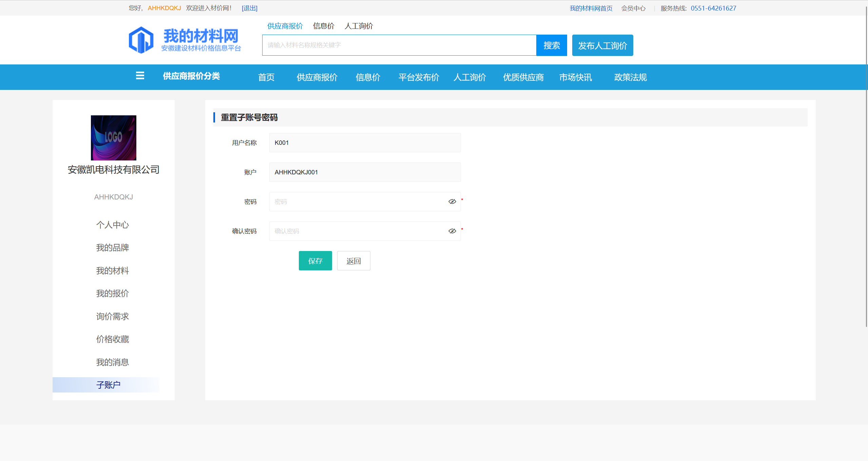Image resolution: width=868 pixels, height=461 pixels.
Task: Click the 退出 logout link
Action: tap(249, 8)
